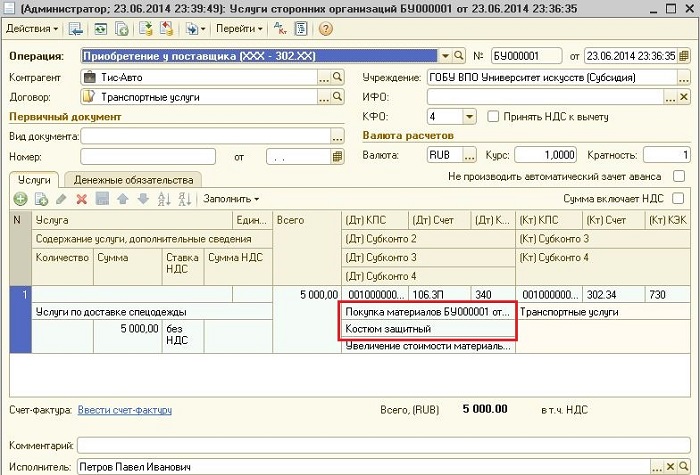This screenshot has width=700, height=475.
Task: Click cell Покупка материалов БУ000001
Action: point(428,312)
